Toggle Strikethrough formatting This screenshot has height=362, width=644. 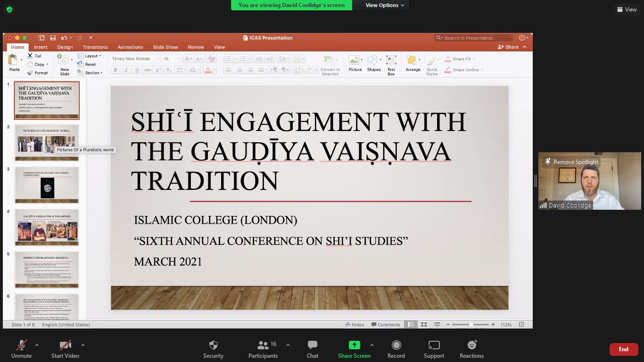pos(148,70)
